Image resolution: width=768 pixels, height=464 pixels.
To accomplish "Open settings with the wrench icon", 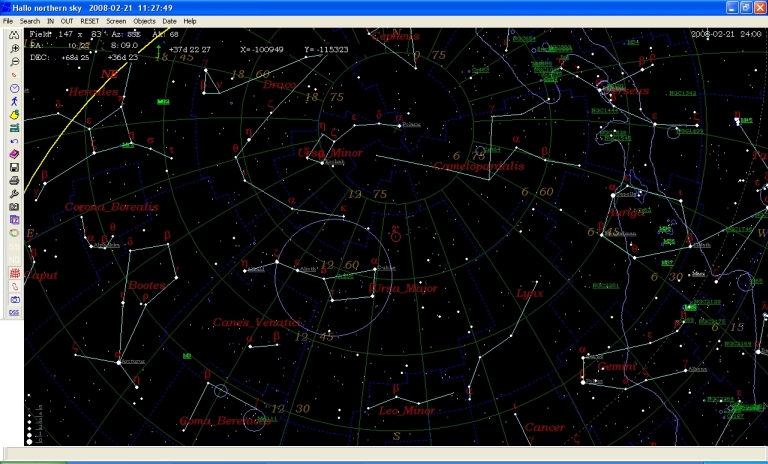I will click(x=14, y=194).
